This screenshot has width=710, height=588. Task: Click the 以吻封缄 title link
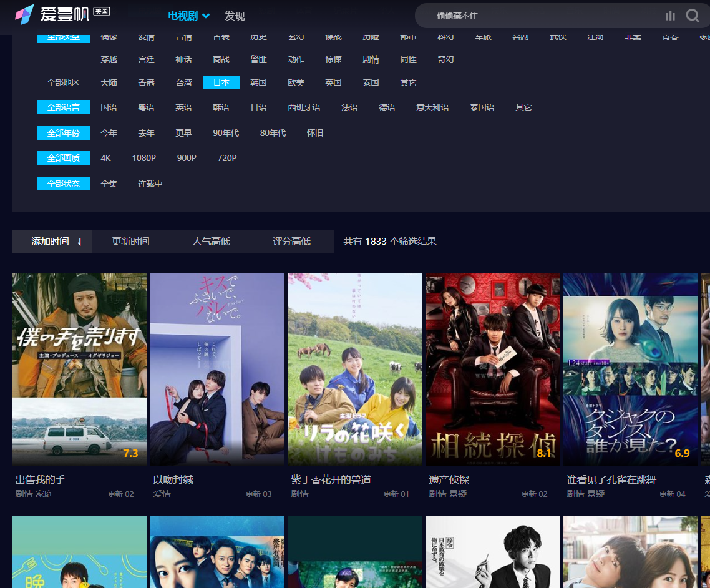click(173, 480)
